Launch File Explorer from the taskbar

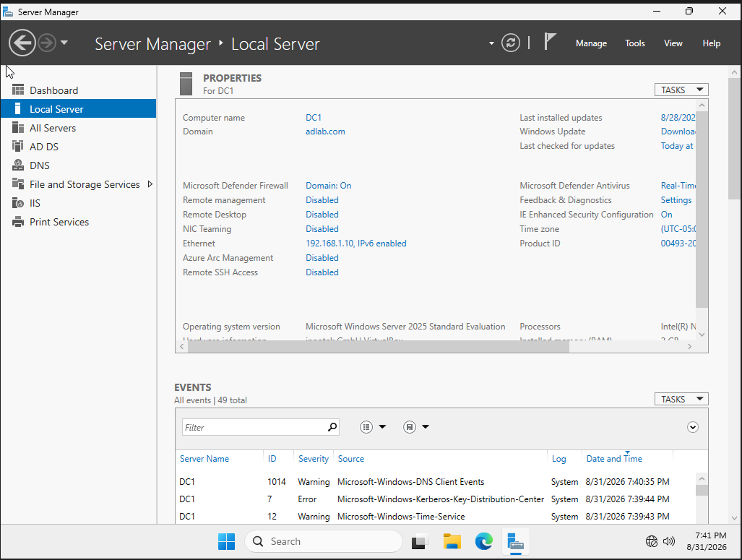click(x=452, y=541)
